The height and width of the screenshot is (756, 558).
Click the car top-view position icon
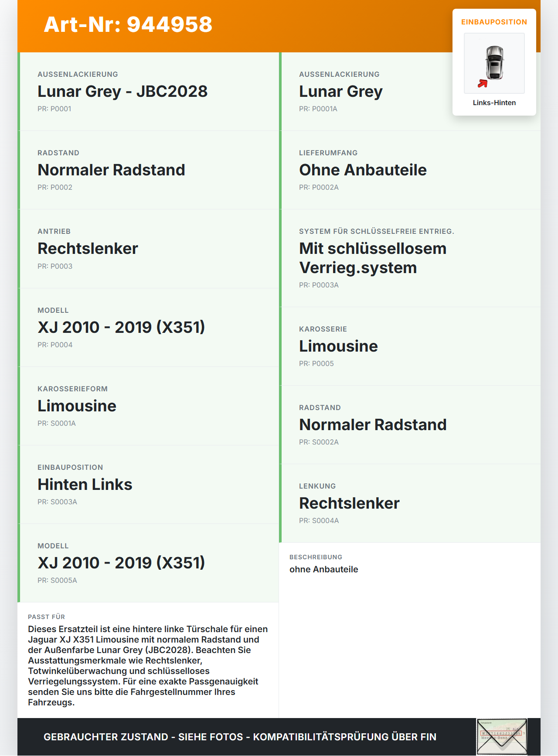click(494, 63)
